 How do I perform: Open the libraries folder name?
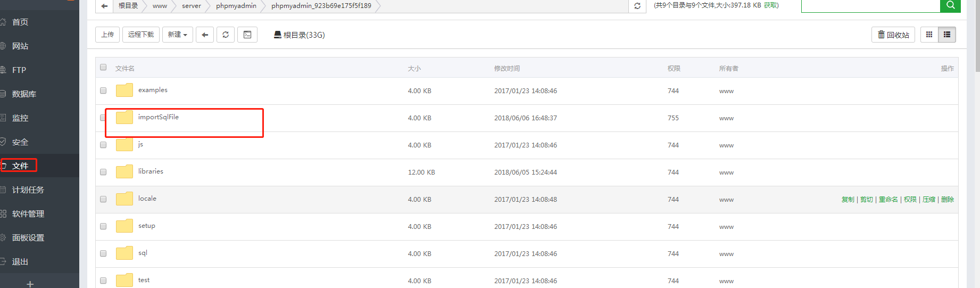pyautogui.click(x=151, y=171)
